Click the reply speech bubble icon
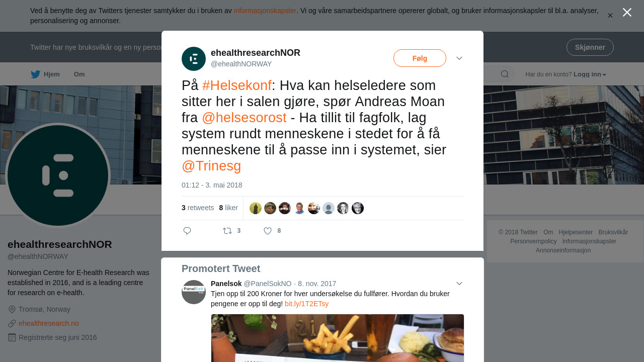This screenshot has width=644, height=362. [x=187, y=231]
